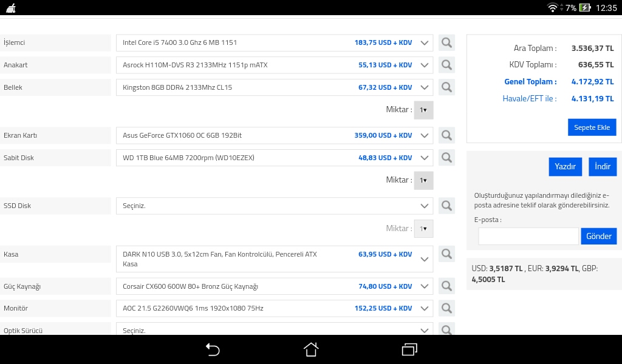Expand Bellek dropdown showing Kingston 8GB DDR4
The height and width of the screenshot is (364, 622).
275,87
